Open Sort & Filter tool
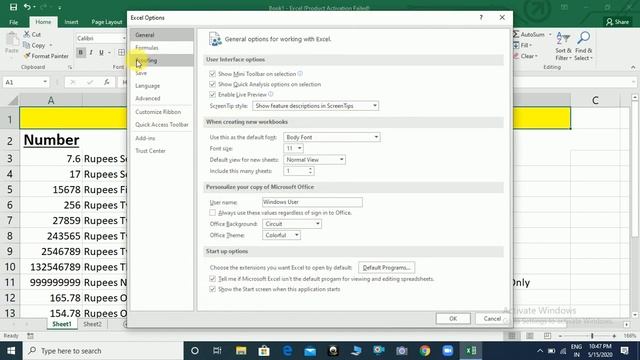 pos(563,46)
